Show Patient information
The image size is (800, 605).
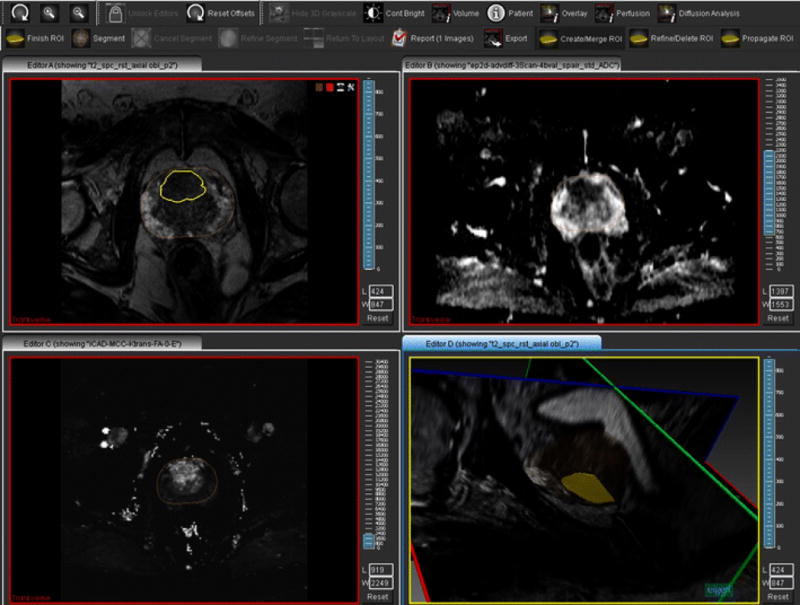pyautogui.click(x=511, y=14)
